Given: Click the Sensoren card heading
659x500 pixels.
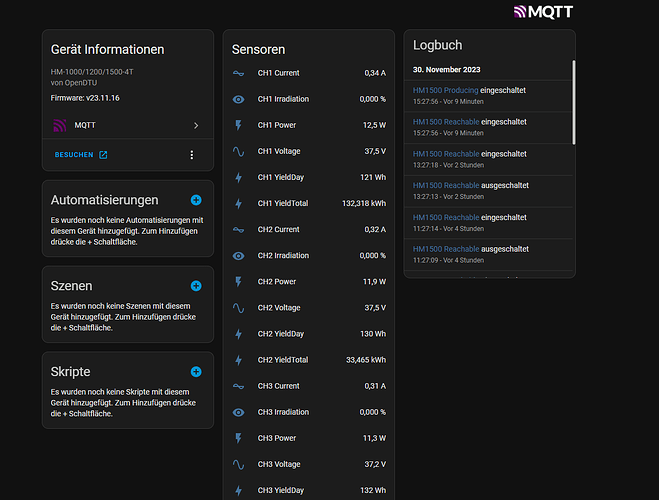Looking at the screenshot, I should click(258, 50).
